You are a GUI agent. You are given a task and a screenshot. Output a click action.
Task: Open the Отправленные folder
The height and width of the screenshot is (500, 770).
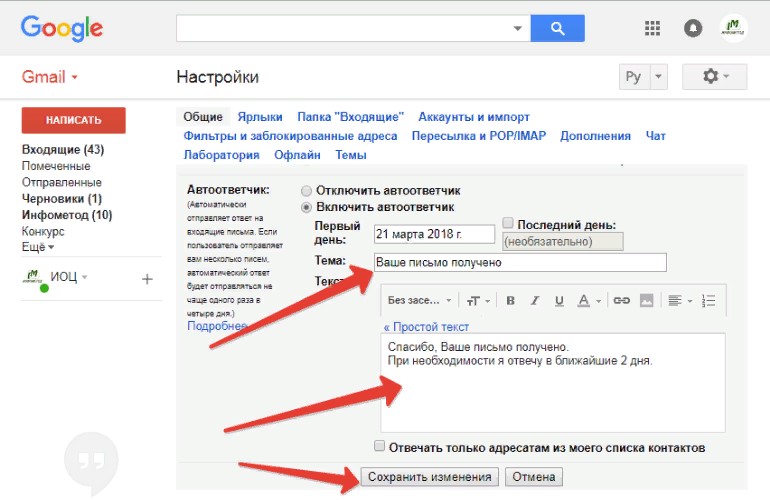(x=62, y=182)
